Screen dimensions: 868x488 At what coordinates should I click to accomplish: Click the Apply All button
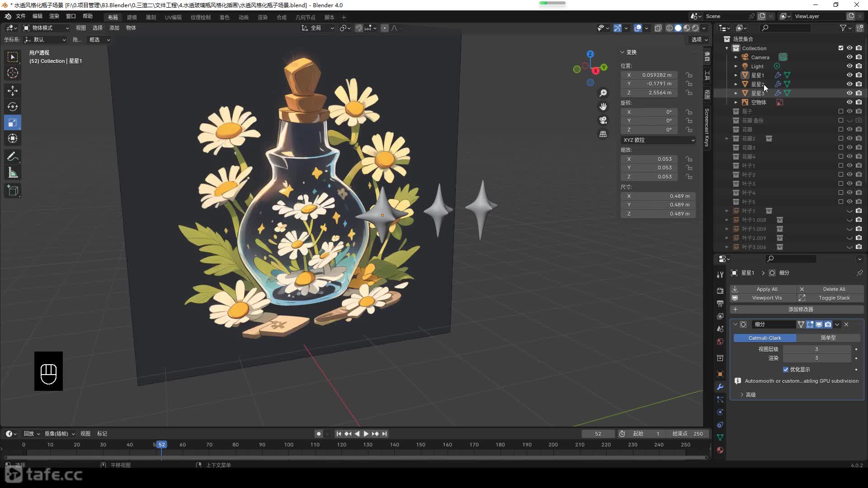(763, 289)
